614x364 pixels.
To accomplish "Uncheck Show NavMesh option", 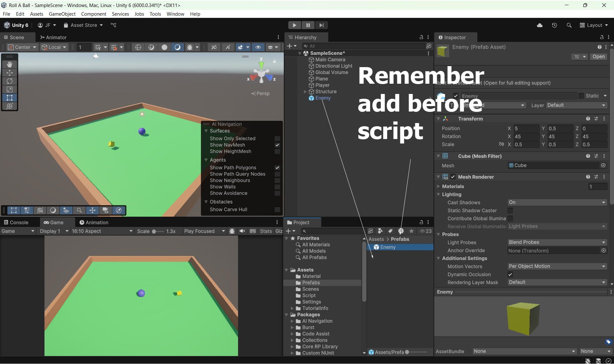I will (277, 145).
